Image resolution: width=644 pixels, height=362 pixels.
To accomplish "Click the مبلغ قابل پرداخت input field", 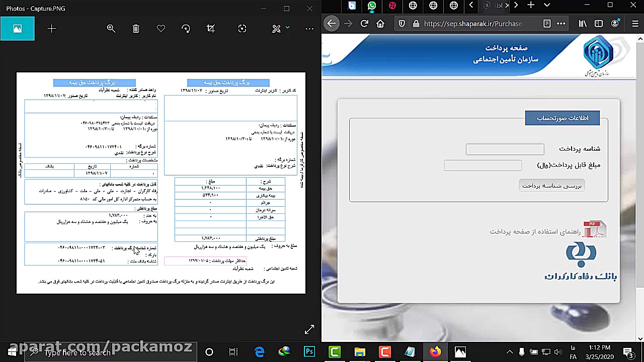I will pos(483,165).
